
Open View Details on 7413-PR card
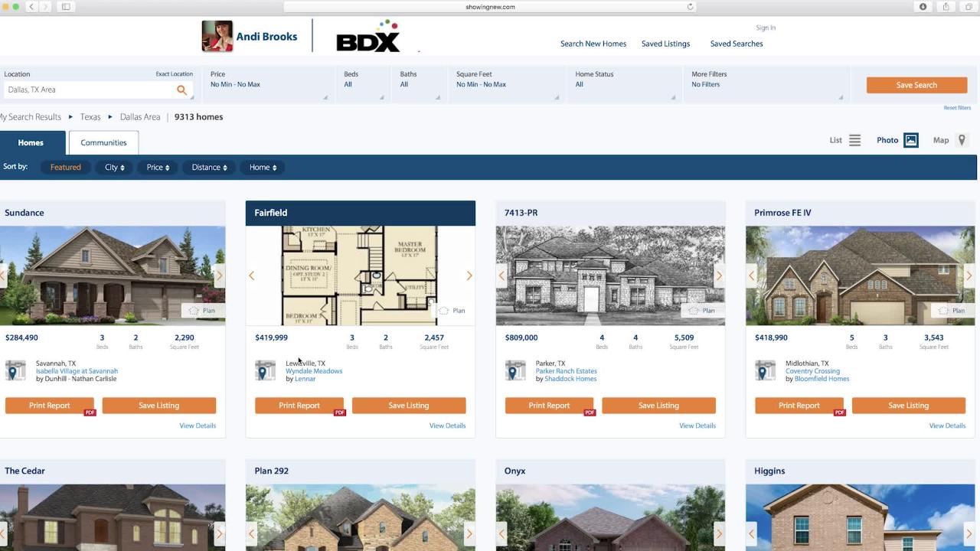coord(697,425)
